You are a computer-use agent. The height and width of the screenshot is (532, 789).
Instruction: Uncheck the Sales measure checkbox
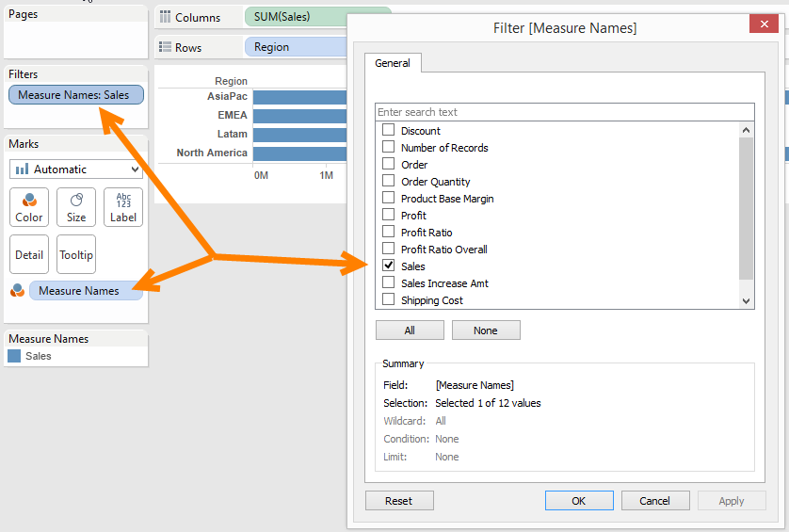tap(388, 266)
